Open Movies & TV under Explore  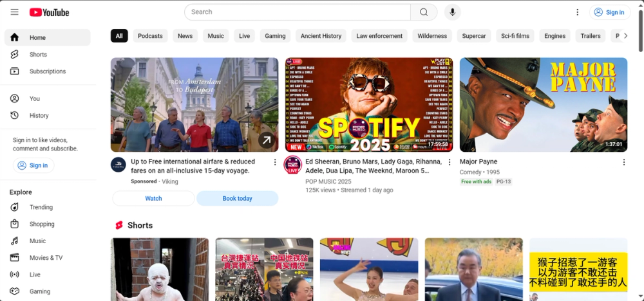pyautogui.click(x=47, y=257)
